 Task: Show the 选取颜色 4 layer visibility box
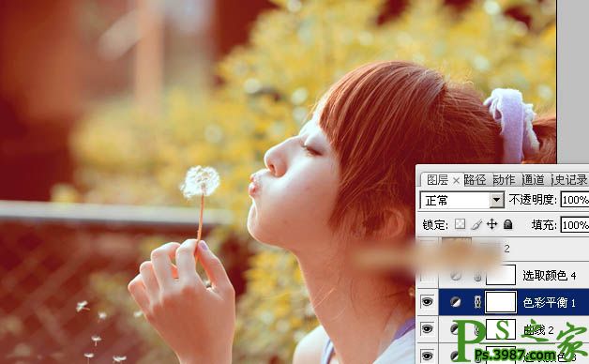point(427,276)
